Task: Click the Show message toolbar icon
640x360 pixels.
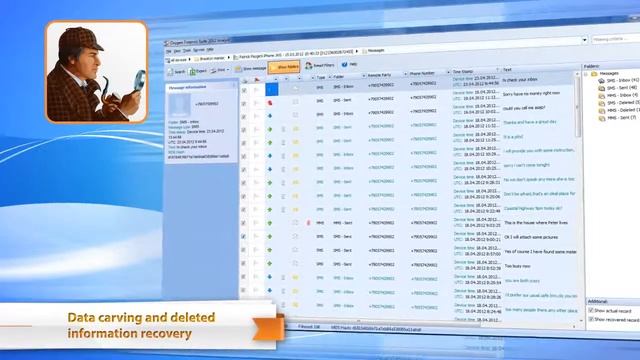Action: (238, 69)
